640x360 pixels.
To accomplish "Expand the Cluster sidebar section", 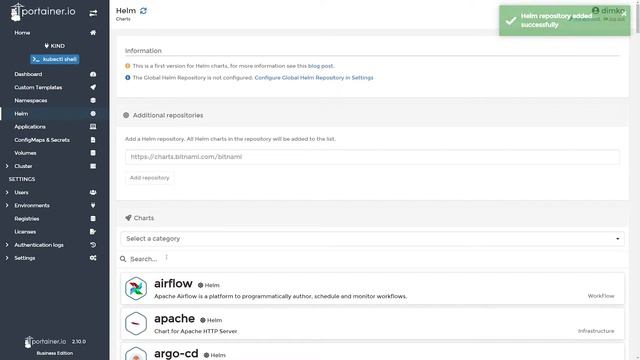I will coord(7,166).
